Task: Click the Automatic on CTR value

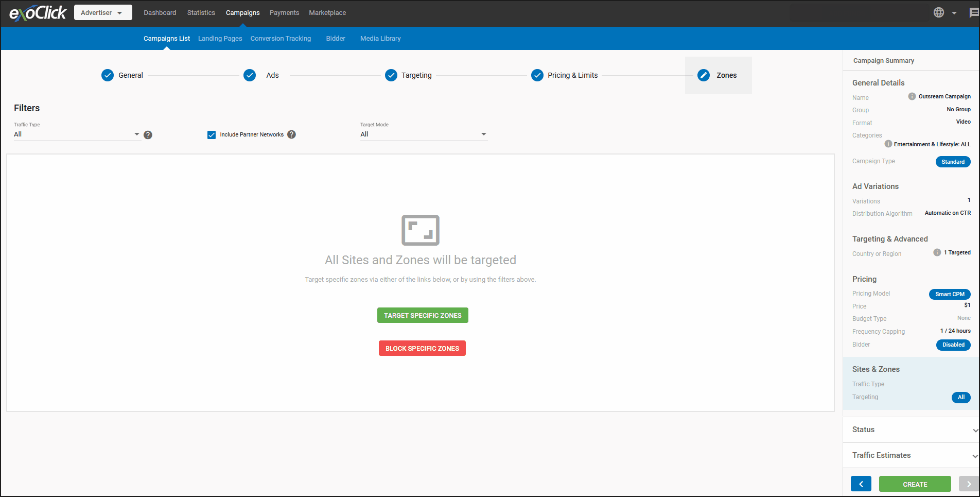Action: coord(948,213)
